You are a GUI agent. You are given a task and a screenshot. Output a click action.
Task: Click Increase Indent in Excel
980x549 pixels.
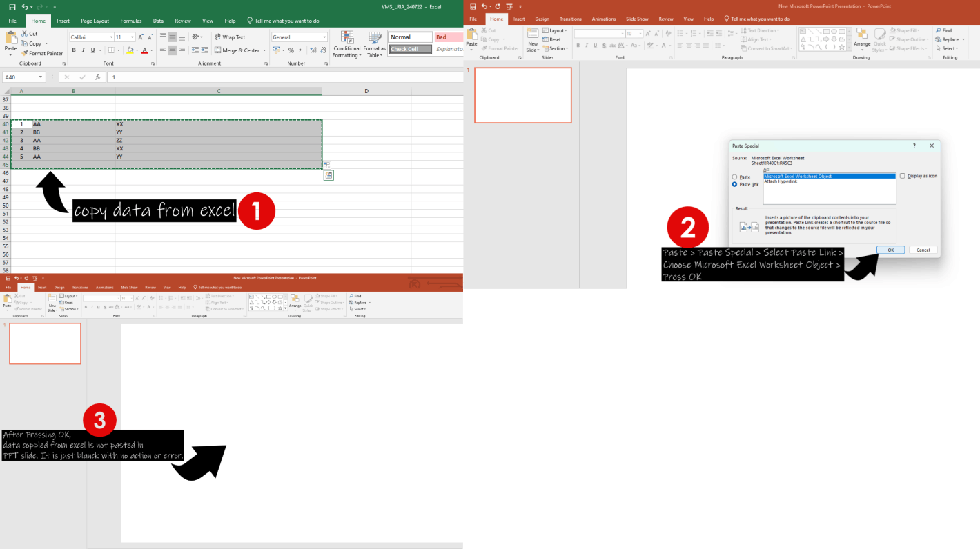(x=204, y=50)
